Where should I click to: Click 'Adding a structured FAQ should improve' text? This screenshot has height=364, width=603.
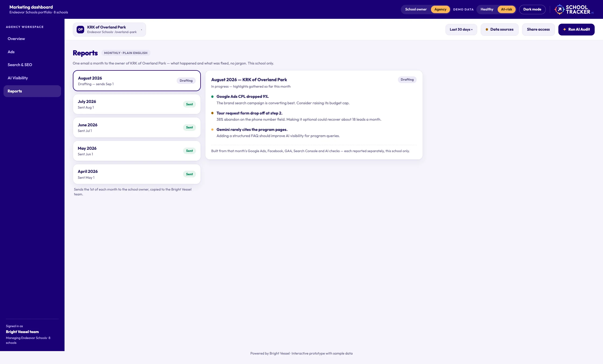(x=278, y=136)
